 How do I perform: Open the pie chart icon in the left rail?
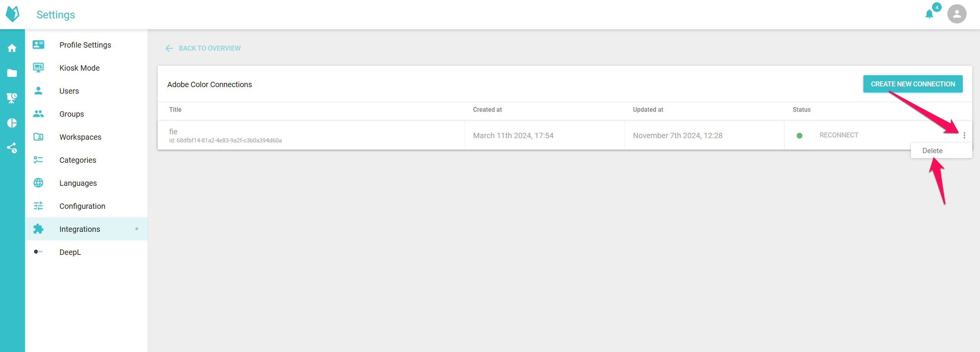(x=12, y=123)
